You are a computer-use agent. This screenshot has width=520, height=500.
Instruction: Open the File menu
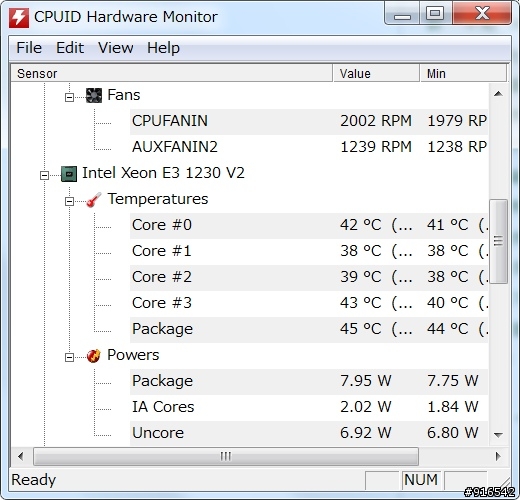[x=29, y=48]
